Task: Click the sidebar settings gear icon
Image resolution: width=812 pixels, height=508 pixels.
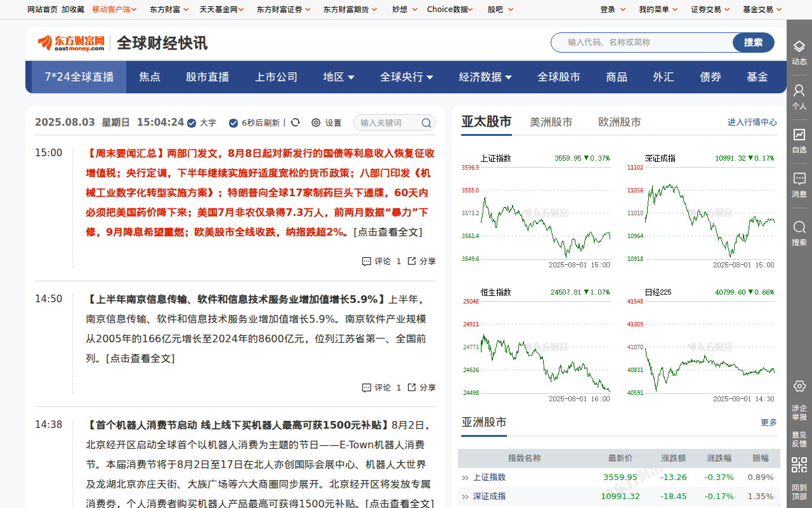Action: pyautogui.click(x=799, y=385)
